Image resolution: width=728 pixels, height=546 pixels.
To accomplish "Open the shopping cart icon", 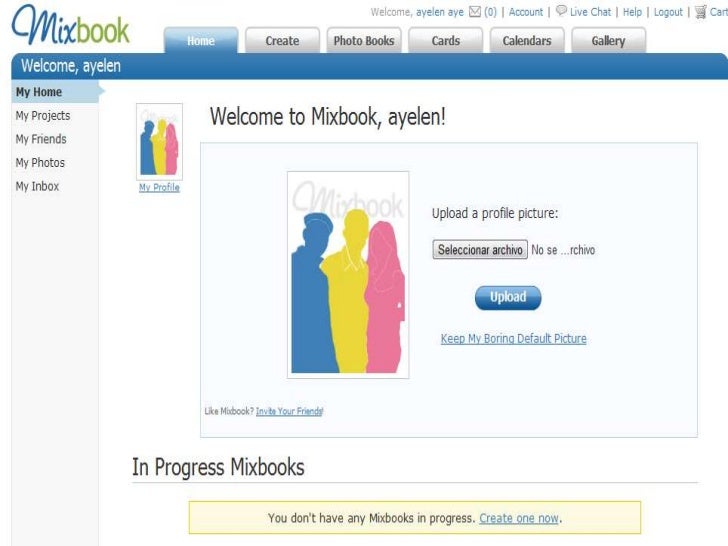I will [701, 12].
